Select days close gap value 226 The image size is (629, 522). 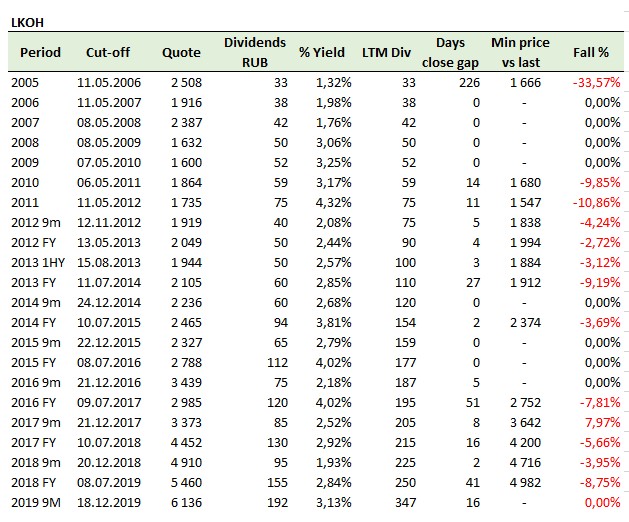tap(469, 83)
